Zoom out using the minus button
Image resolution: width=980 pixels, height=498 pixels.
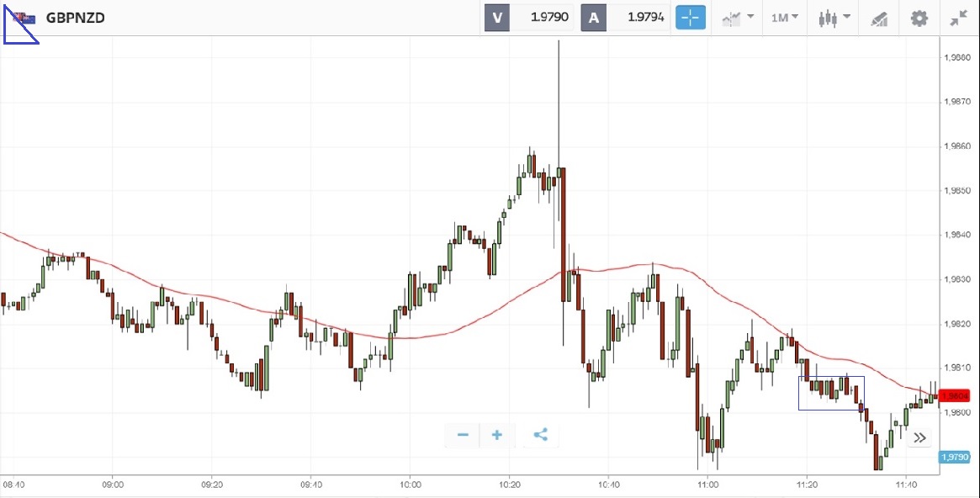pyautogui.click(x=463, y=435)
